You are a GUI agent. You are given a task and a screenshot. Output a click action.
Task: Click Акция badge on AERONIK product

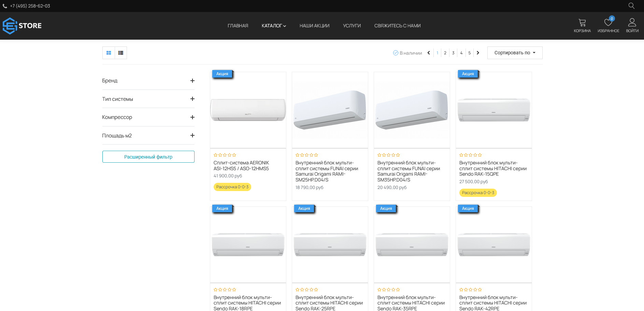pyautogui.click(x=222, y=74)
